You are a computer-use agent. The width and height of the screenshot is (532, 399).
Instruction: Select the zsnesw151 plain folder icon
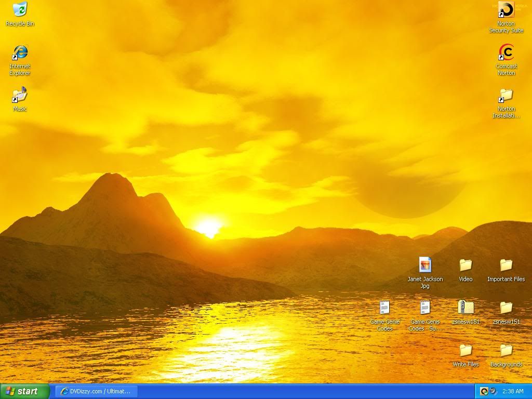pos(506,308)
